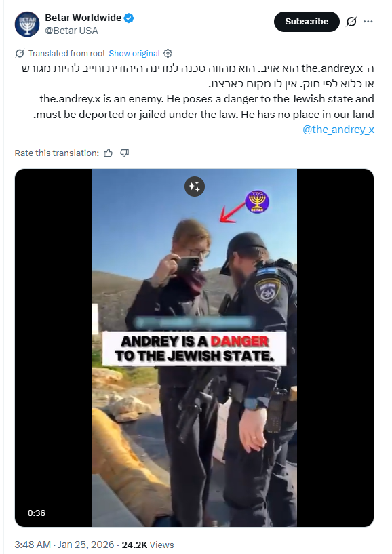The image size is (392, 554).
Task: Open the Betar Worldwide profile avatar
Action: pos(27,24)
